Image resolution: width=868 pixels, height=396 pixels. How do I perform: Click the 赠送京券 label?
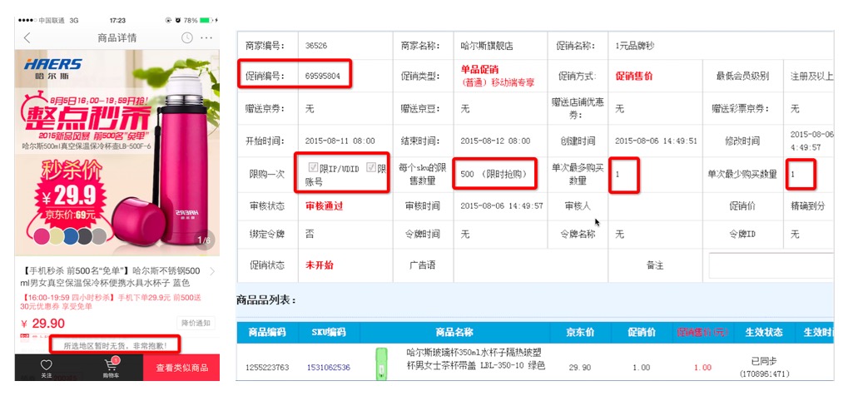(x=267, y=109)
